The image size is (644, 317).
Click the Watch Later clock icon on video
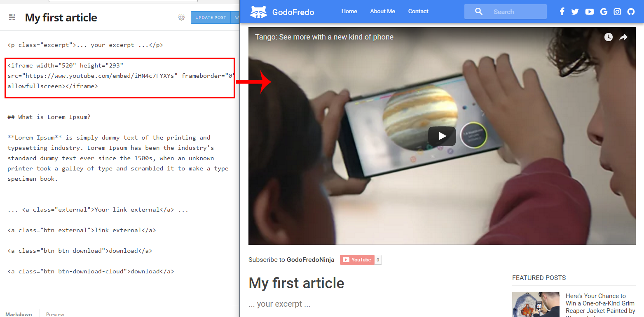[x=609, y=37]
